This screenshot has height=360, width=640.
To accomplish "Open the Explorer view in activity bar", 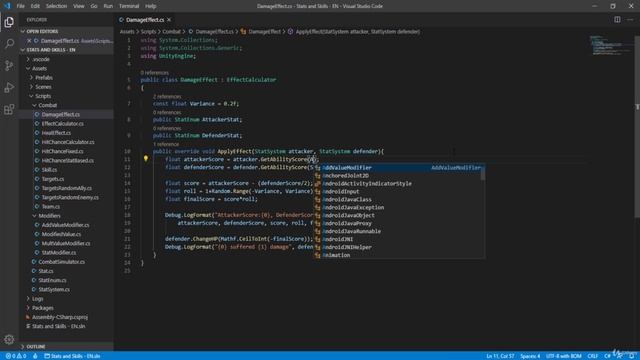I will pyautogui.click(x=9, y=22).
